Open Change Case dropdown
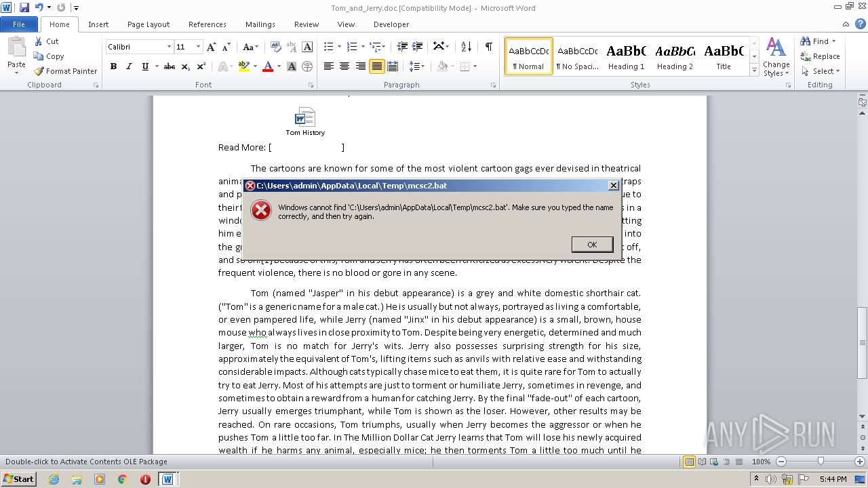 point(250,47)
